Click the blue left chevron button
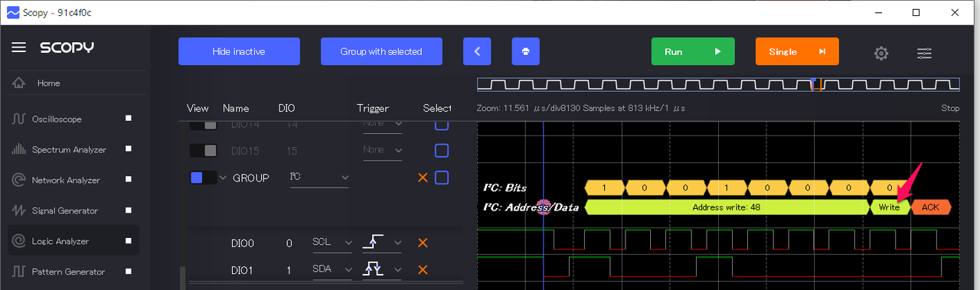This screenshot has width=980, height=290. (x=477, y=51)
